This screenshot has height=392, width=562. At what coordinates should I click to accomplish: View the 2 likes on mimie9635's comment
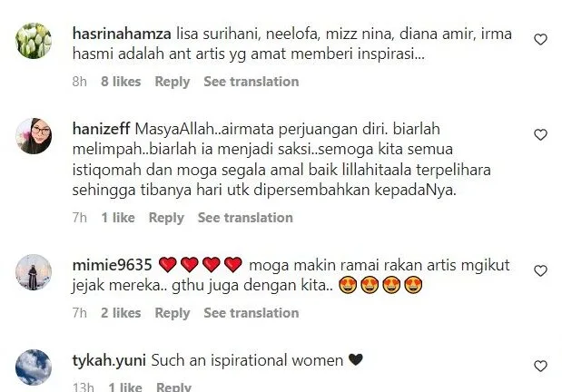coord(121,313)
